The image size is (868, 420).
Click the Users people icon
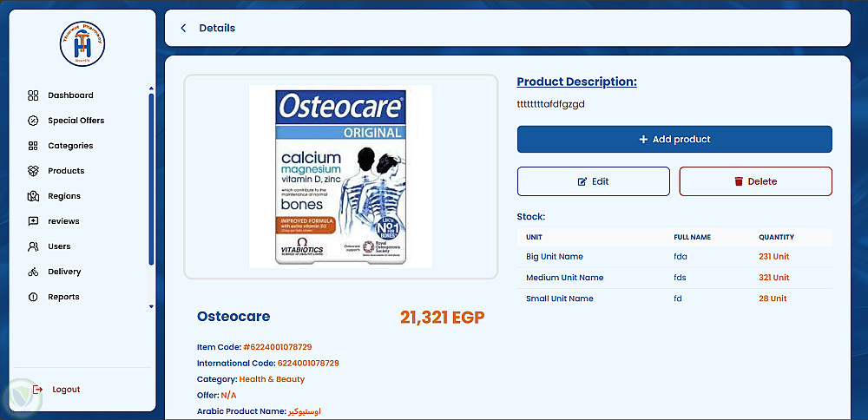33,246
